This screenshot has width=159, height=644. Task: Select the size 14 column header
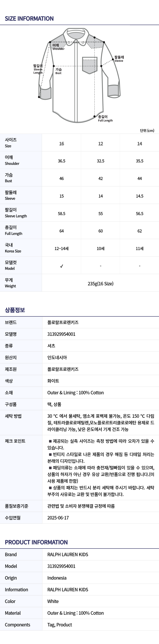pos(139,144)
